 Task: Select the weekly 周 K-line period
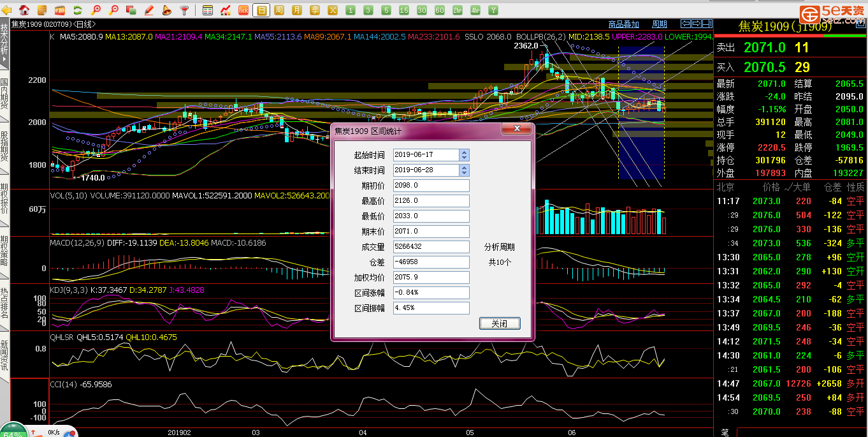point(279,10)
